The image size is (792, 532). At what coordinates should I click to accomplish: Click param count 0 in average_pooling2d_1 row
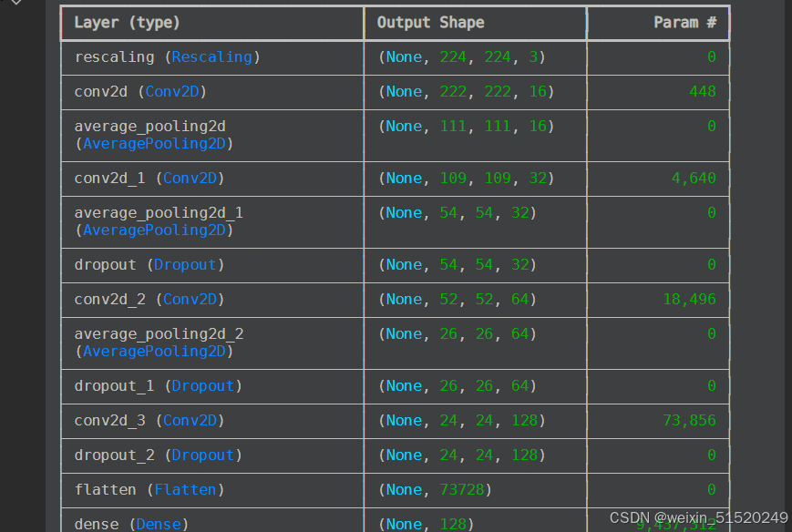[x=711, y=213]
